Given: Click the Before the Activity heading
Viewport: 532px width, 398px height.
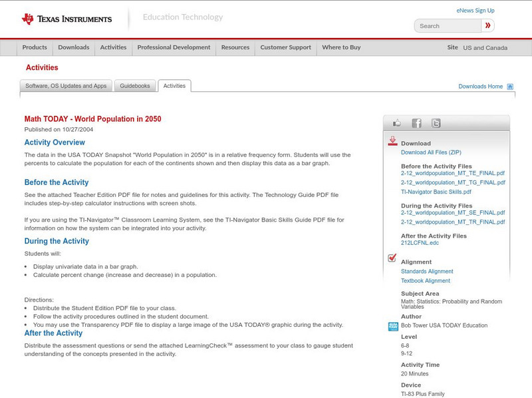Looking at the screenshot, I should click(x=57, y=182).
